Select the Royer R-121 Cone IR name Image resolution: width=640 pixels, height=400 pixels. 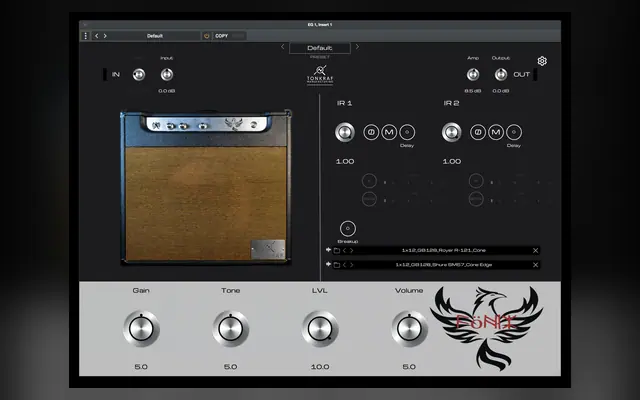(444, 250)
